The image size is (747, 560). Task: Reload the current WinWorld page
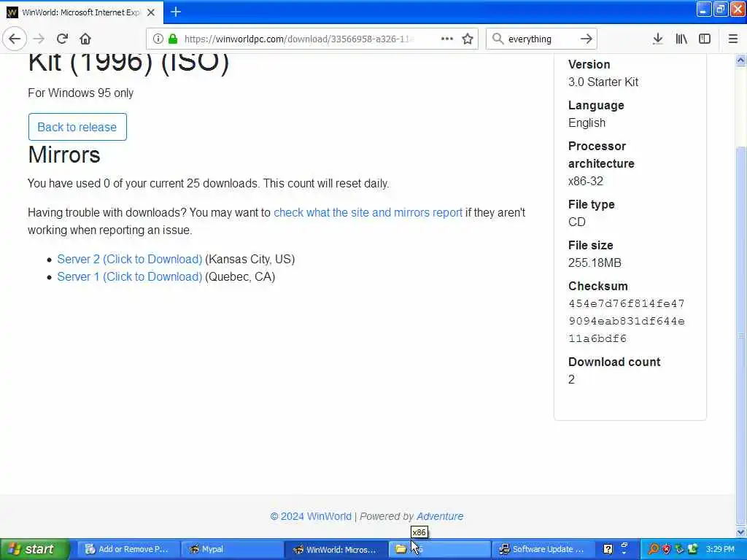point(62,39)
